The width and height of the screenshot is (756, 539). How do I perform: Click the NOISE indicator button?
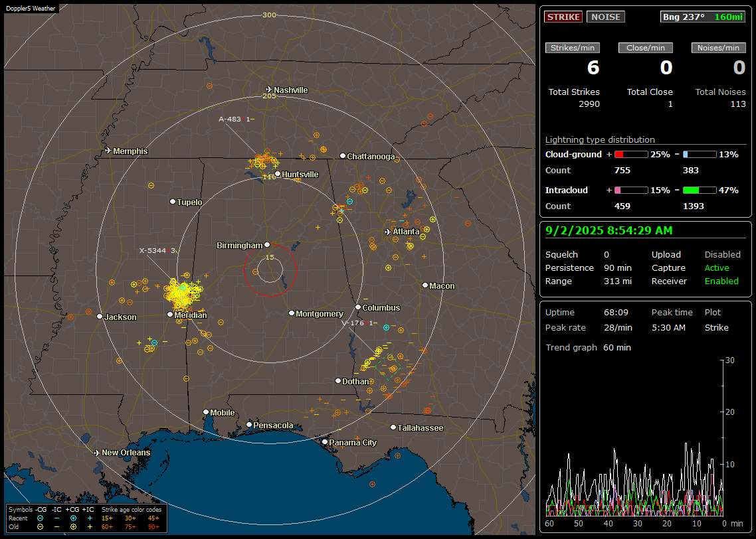click(606, 17)
